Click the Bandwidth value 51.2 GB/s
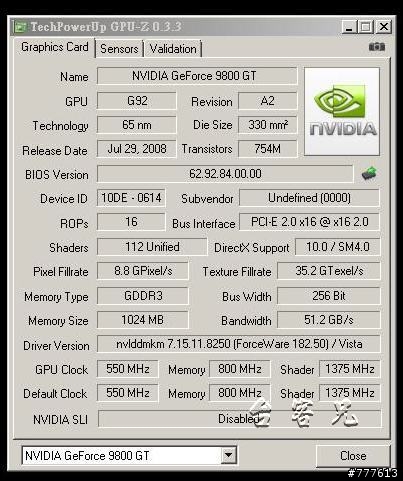This screenshot has height=481, width=403. (x=329, y=320)
